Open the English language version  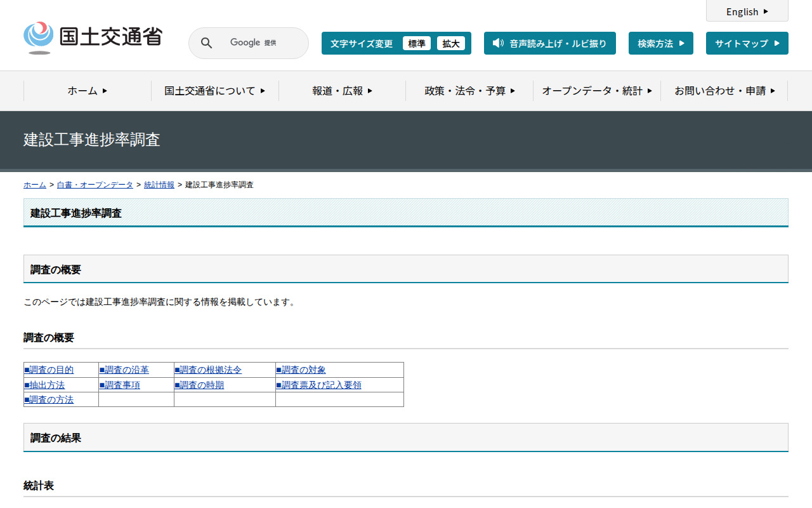(747, 11)
